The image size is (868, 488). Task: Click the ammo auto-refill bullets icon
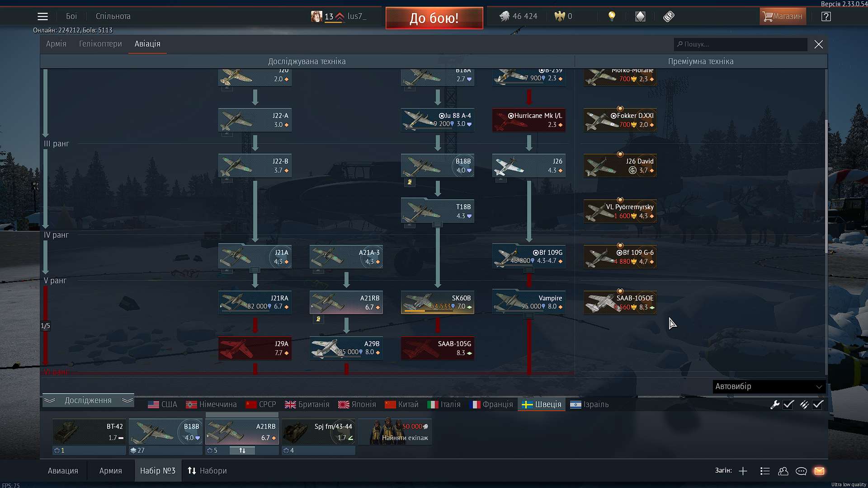(804, 404)
